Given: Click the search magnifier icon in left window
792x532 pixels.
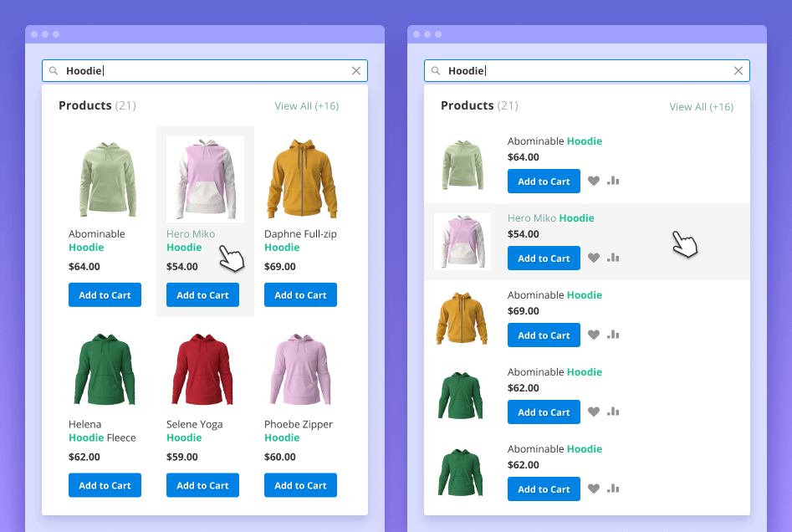Looking at the screenshot, I should pyautogui.click(x=54, y=71).
